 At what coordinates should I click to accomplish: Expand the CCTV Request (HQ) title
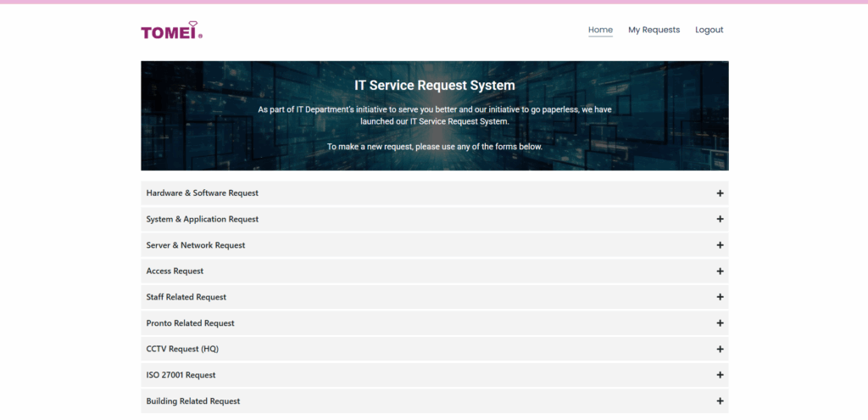[181, 350]
